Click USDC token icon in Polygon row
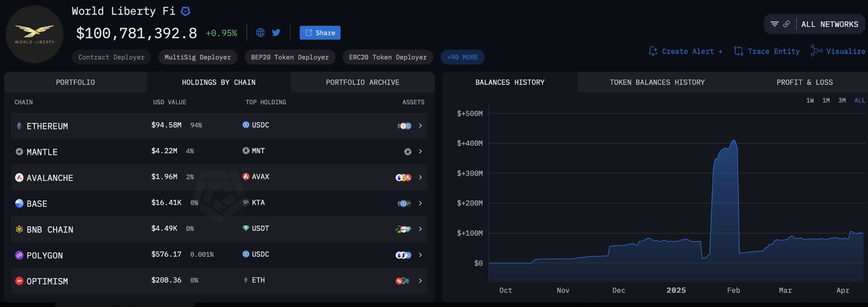Screen dimensions: 868x307 (246, 254)
